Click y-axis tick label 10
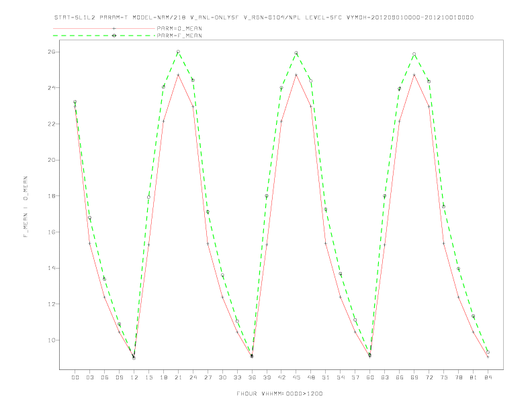Screen dimensions: 532x411 coord(52,340)
